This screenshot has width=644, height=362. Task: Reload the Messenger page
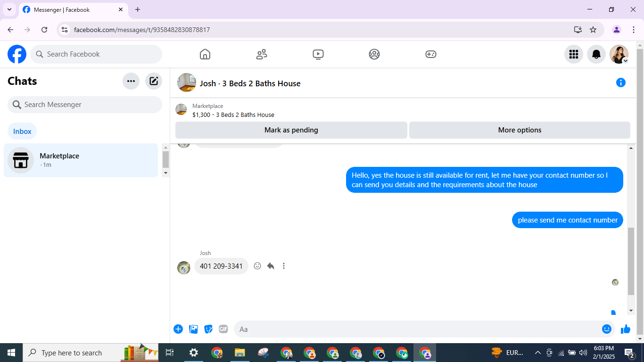pos(44,30)
